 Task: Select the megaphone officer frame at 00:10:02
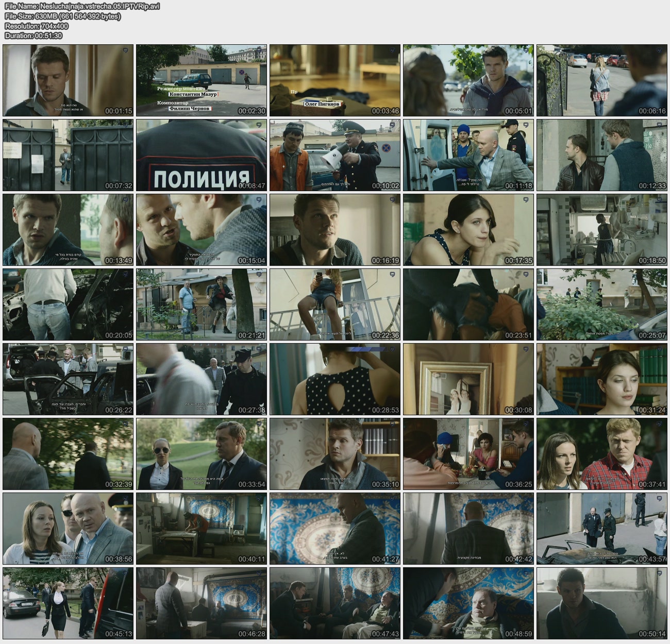pos(335,155)
